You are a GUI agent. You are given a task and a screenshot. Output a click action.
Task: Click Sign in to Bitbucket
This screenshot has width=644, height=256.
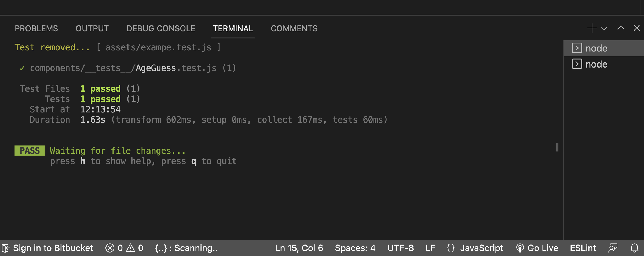click(48, 248)
